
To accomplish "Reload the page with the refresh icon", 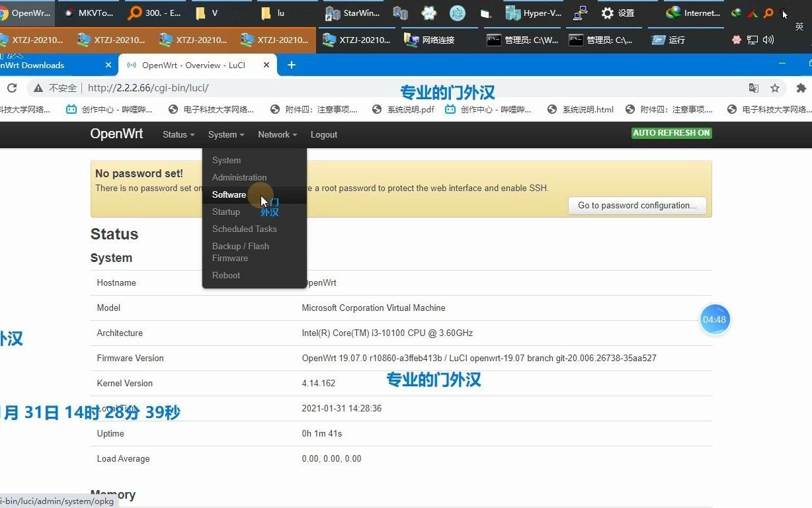I will click(x=11, y=88).
